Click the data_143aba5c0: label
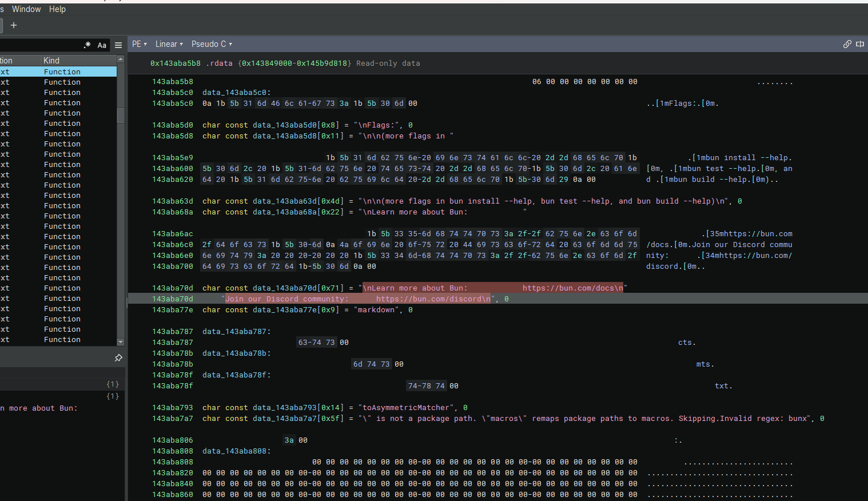The height and width of the screenshot is (501, 868). 237,93
